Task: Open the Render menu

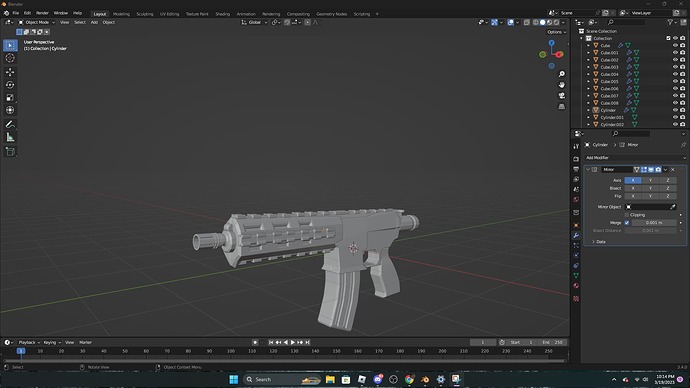Action: coord(42,13)
